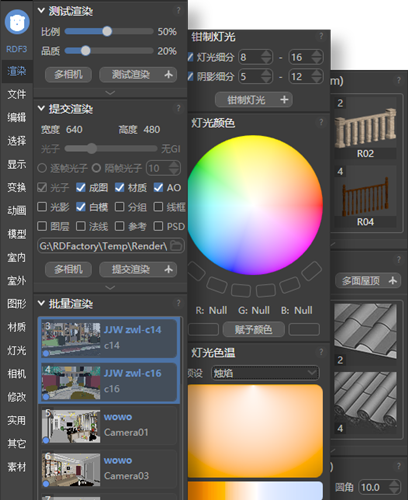This screenshot has height=500, width=408.
Task: Open the 渲染 sidebar tab
Action: [x=17, y=71]
